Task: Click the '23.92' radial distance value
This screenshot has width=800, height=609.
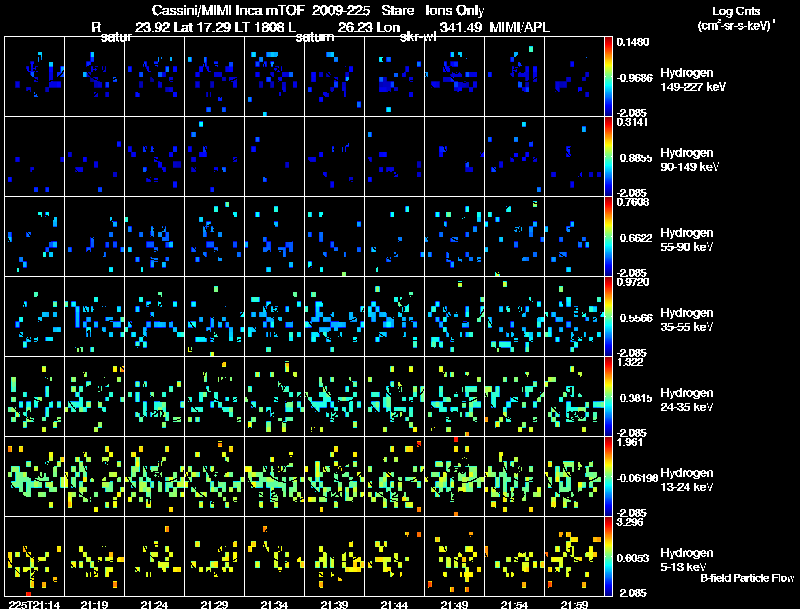Action: click(x=153, y=28)
